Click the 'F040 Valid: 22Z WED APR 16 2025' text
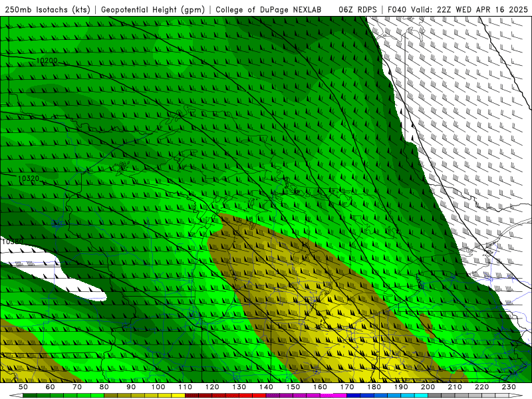 point(458,10)
